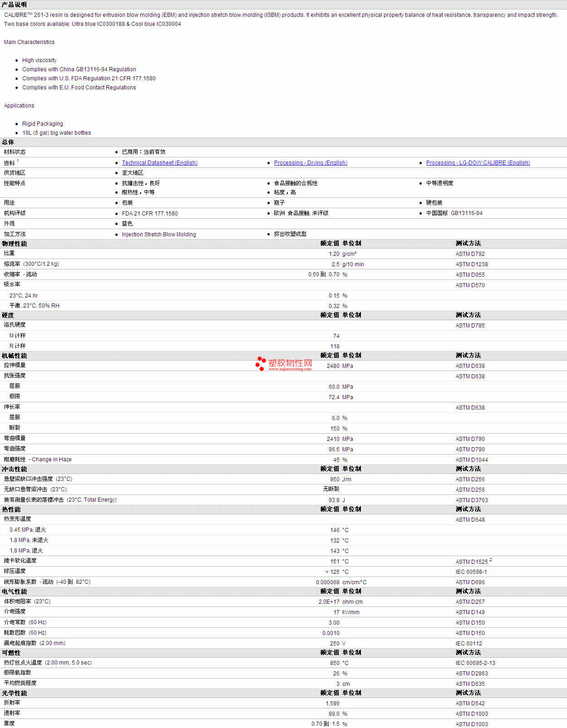The height and width of the screenshot is (728, 567).
Task: Open the Technical Datasheet (English) link
Action: click(x=160, y=163)
